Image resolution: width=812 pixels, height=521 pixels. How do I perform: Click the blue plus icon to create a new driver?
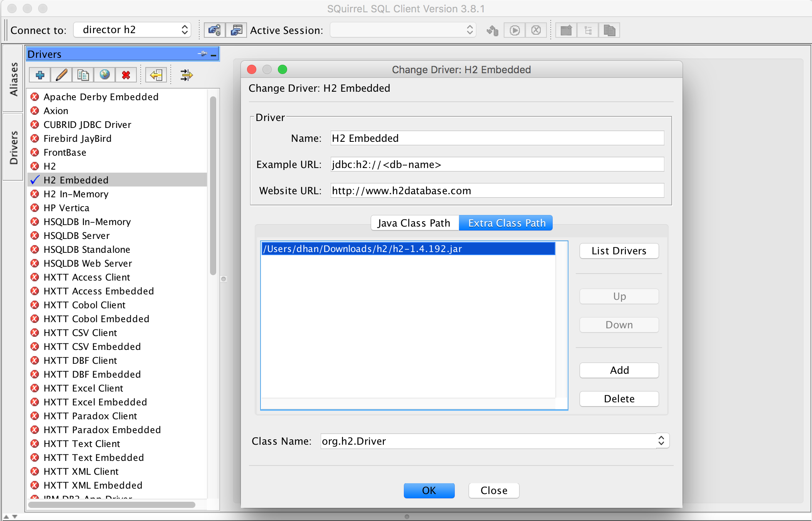tap(40, 75)
